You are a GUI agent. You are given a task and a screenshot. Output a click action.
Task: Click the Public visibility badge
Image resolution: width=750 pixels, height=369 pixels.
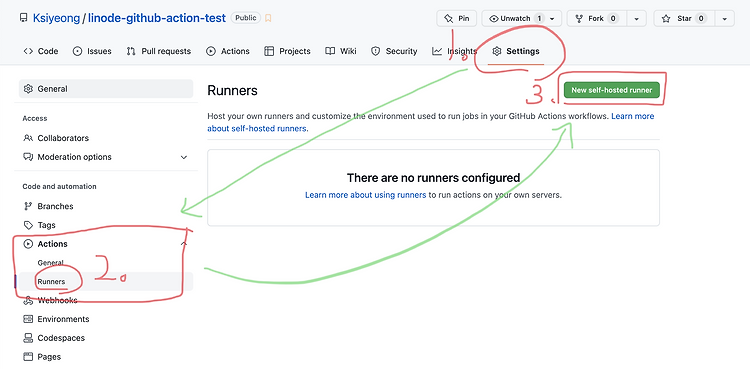click(x=246, y=18)
